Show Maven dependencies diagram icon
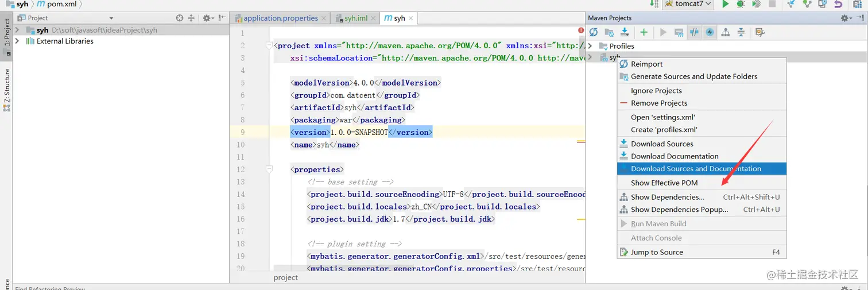The height and width of the screenshot is (290, 868). point(726,33)
